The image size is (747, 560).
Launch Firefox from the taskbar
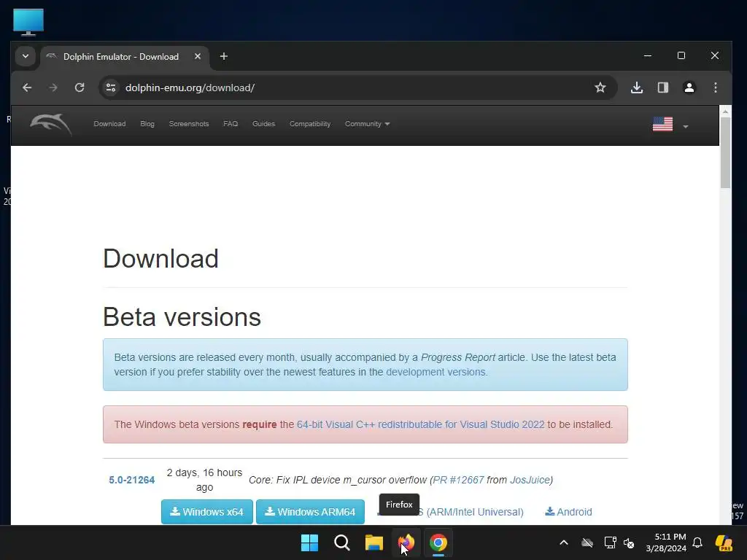tap(406, 542)
